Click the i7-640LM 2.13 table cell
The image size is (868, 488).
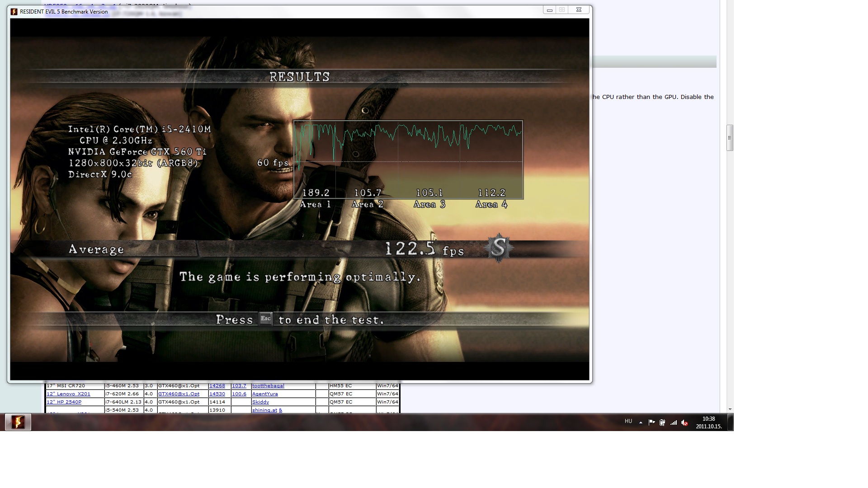(x=124, y=402)
